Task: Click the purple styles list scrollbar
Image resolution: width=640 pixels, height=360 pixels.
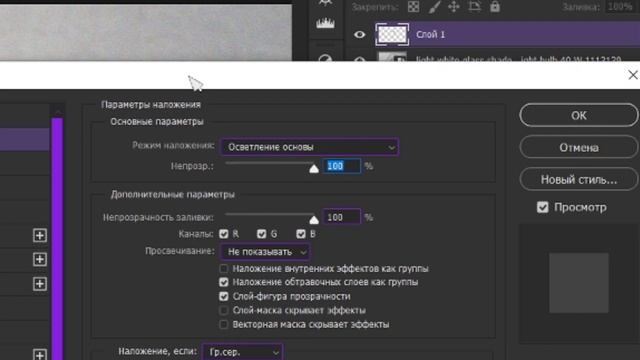Action: pos(57,239)
